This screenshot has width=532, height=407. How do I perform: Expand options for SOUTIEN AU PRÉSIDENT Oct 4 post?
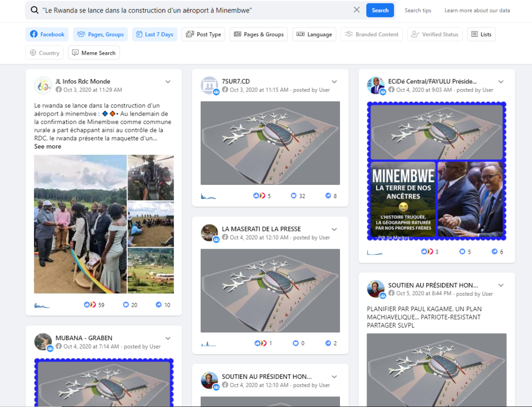pos(334,377)
